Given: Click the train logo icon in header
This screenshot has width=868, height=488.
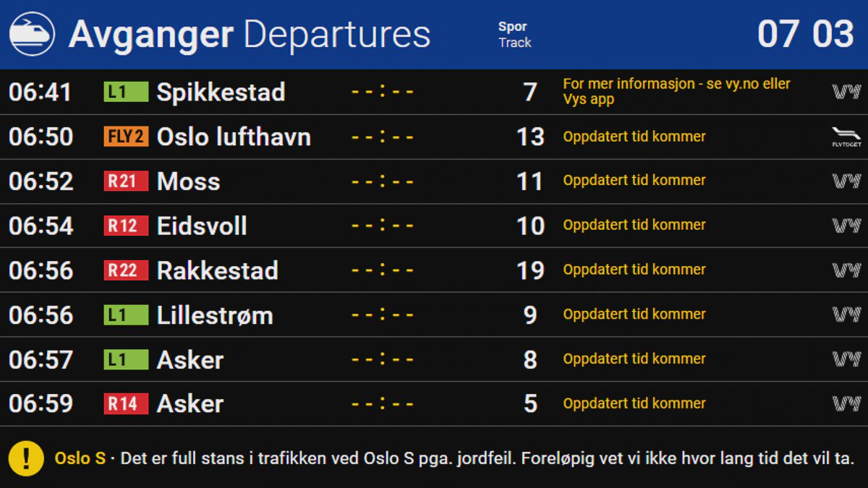Looking at the screenshot, I should (x=32, y=34).
